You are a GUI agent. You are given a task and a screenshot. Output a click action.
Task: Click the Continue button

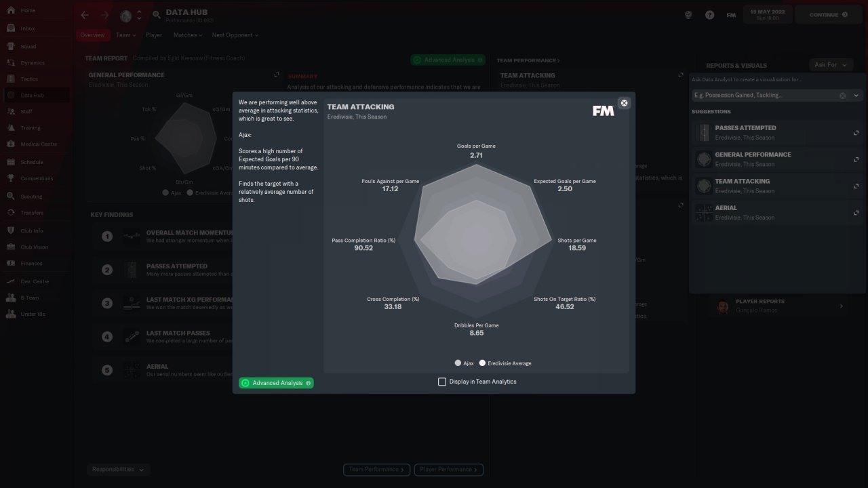828,15
